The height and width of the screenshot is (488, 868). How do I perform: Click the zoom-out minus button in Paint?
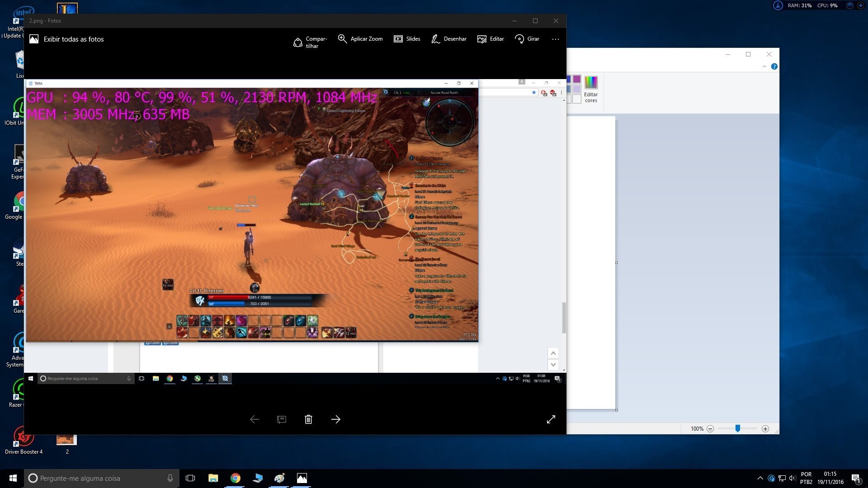pos(710,429)
